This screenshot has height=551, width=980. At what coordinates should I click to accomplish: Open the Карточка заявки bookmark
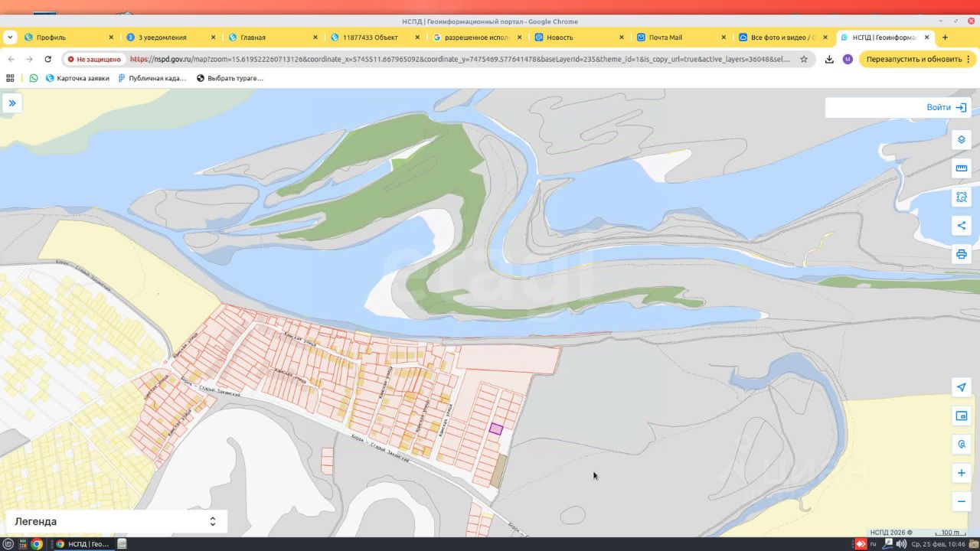77,78
